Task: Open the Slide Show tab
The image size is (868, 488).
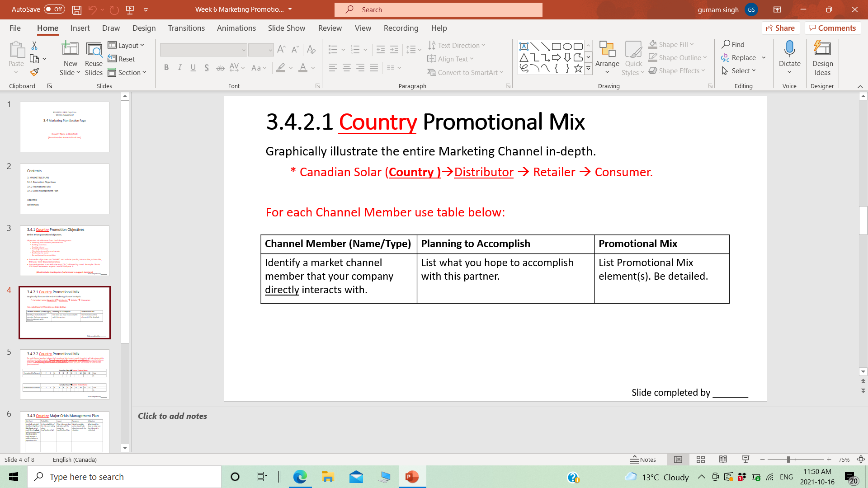Action: [x=287, y=28]
